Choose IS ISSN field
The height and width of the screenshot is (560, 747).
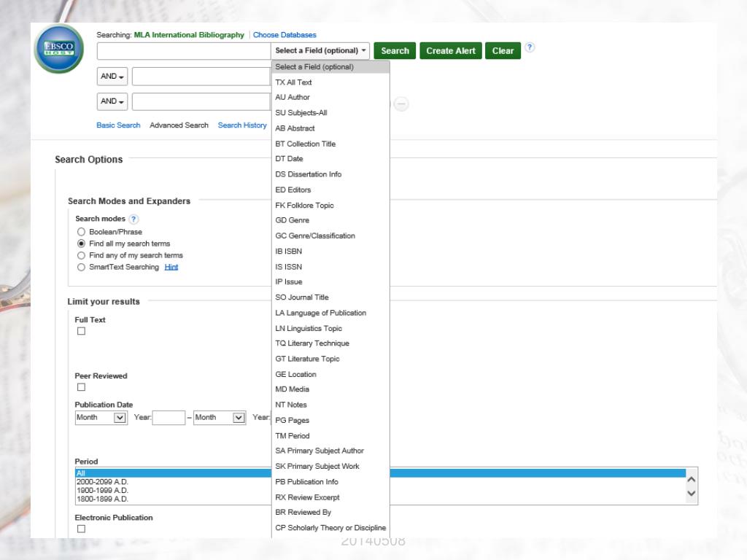pyautogui.click(x=330, y=267)
